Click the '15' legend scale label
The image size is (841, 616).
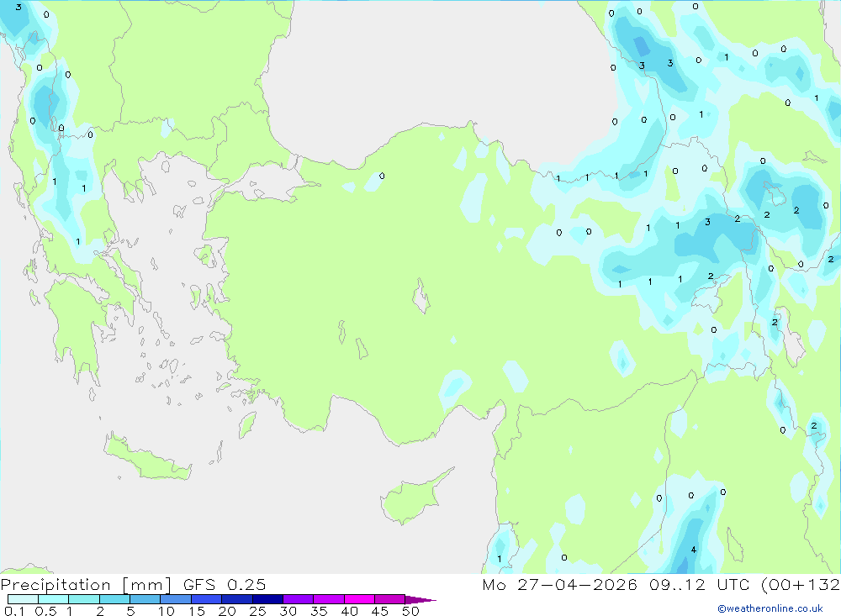(x=197, y=611)
